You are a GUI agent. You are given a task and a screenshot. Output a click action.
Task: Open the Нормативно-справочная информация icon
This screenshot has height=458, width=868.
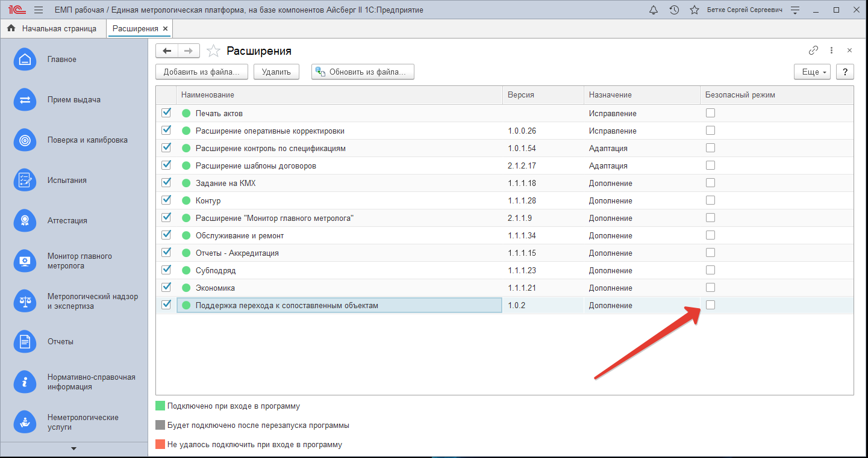tap(25, 382)
